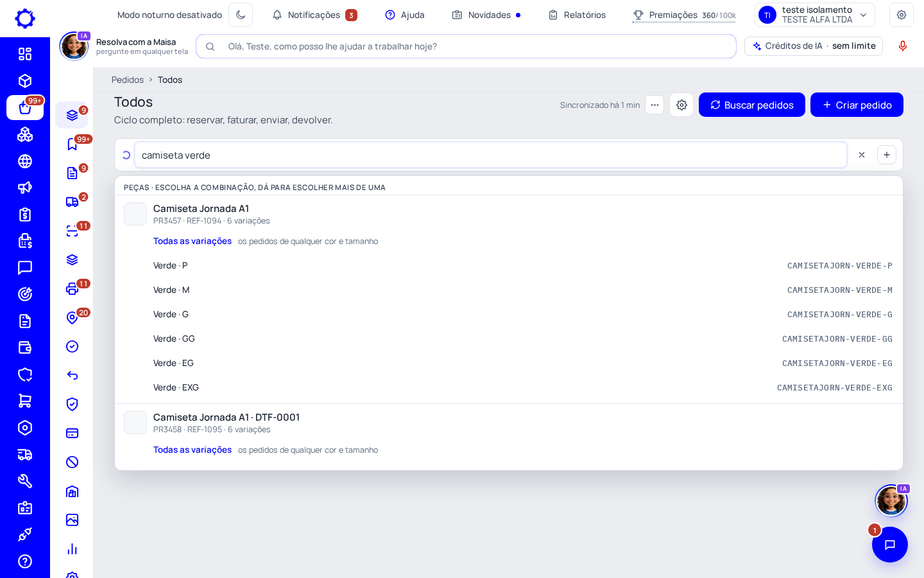Clear the search with the X button
Viewport: 924px width, 578px height.
(x=862, y=155)
